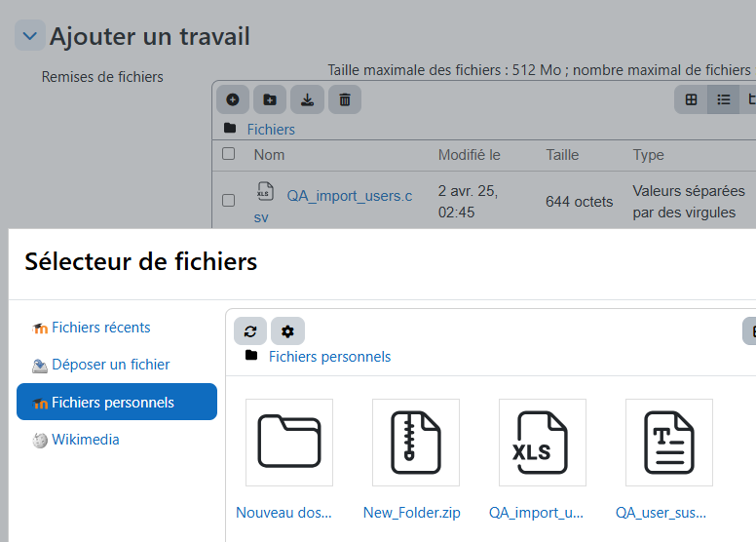The height and width of the screenshot is (542, 756).
Task: Tick the select-all files checkbox
Action: pos(229,154)
